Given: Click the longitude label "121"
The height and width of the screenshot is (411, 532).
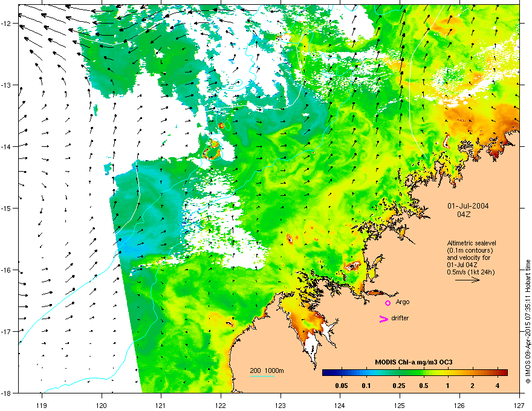Looking at the screenshot, I should [x=161, y=405].
